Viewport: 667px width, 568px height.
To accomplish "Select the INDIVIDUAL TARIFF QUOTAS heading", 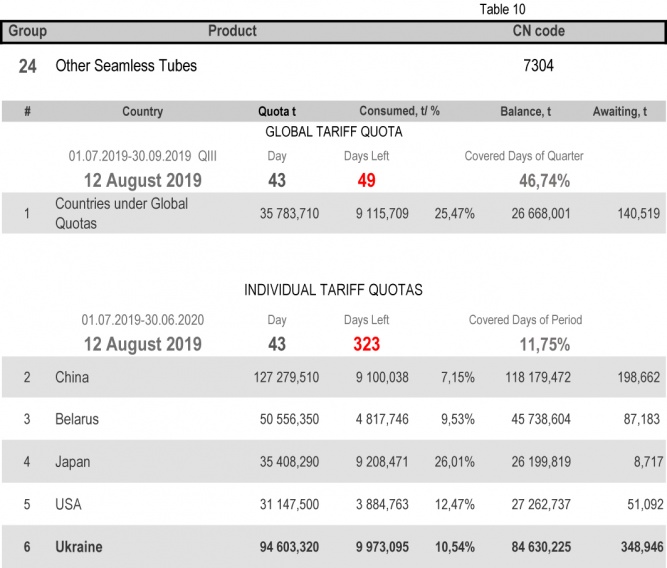I will [x=333, y=290].
